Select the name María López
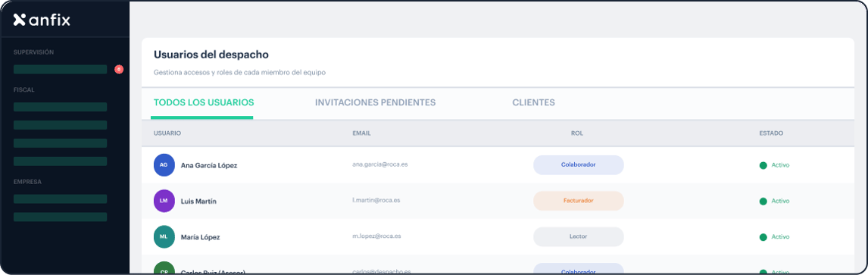Viewport: 868px width, 275px height. [201, 237]
